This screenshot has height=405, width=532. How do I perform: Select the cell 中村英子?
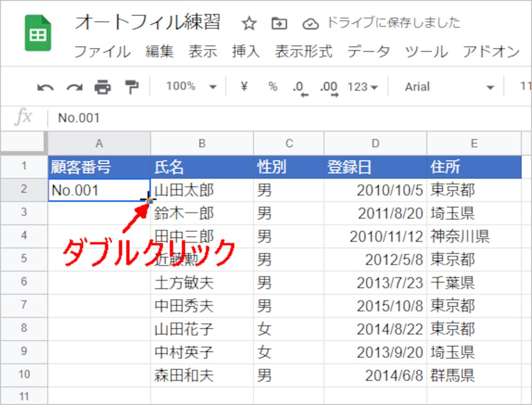point(202,351)
